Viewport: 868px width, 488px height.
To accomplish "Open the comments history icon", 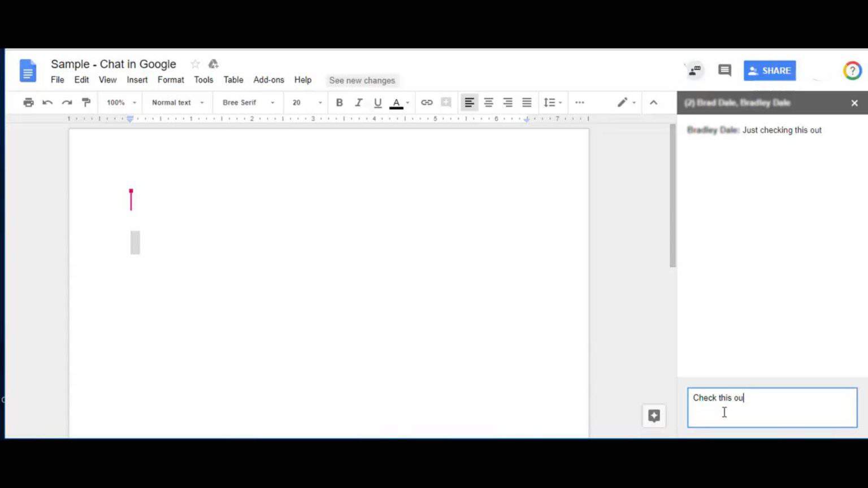I will click(x=724, y=70).
